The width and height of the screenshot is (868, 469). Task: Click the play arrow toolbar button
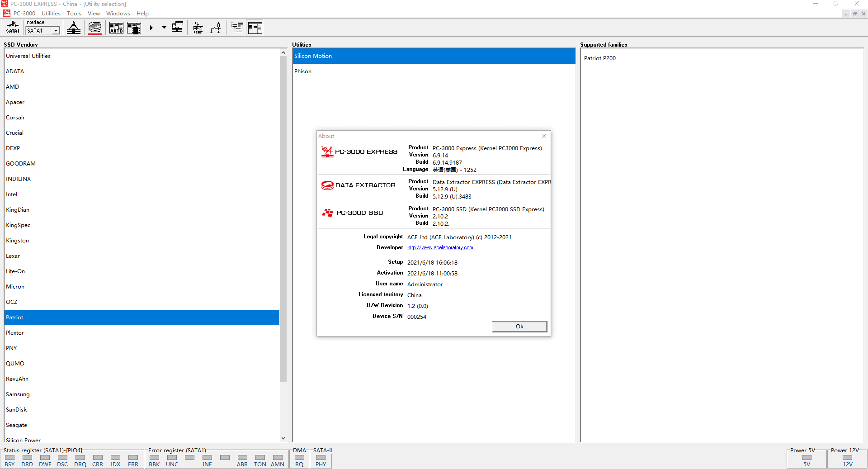point(151,28)
